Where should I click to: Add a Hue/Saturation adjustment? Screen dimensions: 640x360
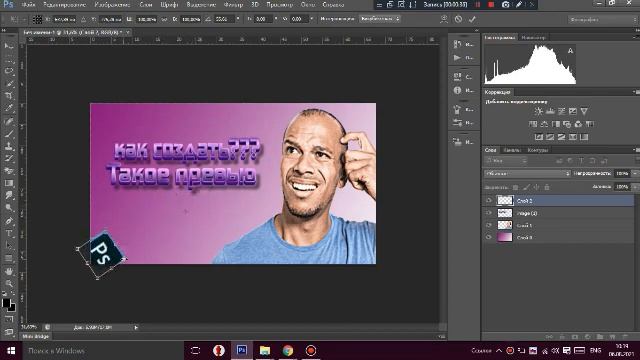tap(533, 124)
